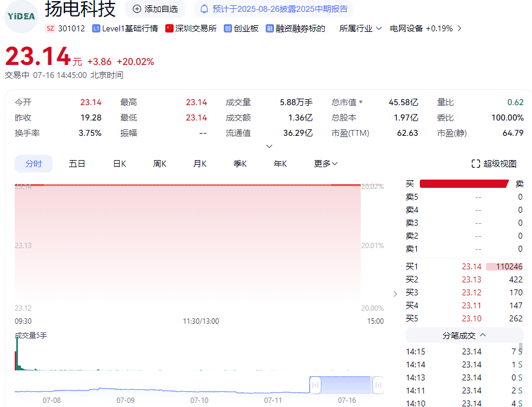532x407 pixels.
Task: Click the current price 23.14元
Action: 44,56
